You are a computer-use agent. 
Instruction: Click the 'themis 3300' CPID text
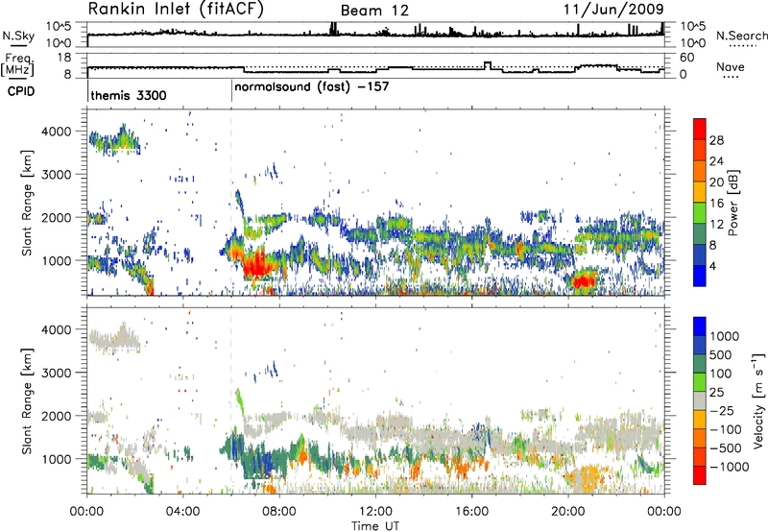[129, 95]
